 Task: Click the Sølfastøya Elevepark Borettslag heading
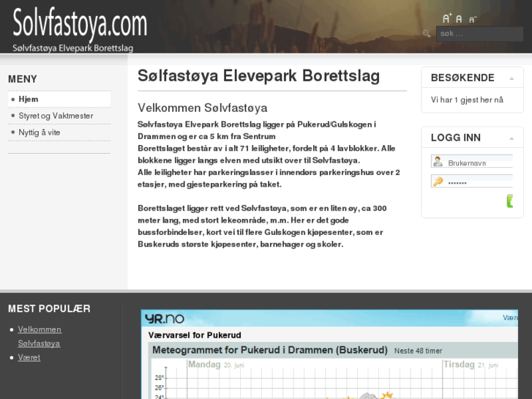258,75
